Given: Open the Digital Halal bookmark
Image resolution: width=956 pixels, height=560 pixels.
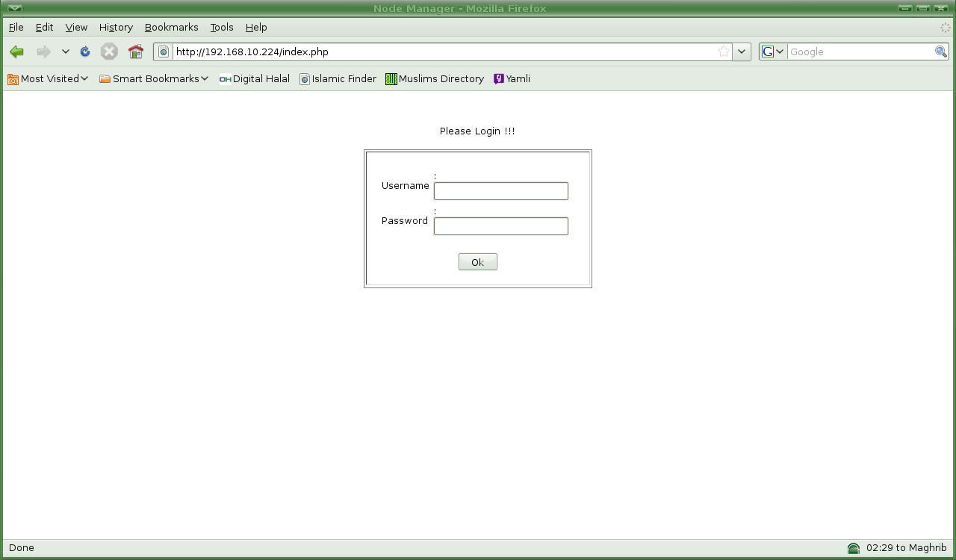Looking at the screenshot, I should pyautogui.click(x=254, y=78).
